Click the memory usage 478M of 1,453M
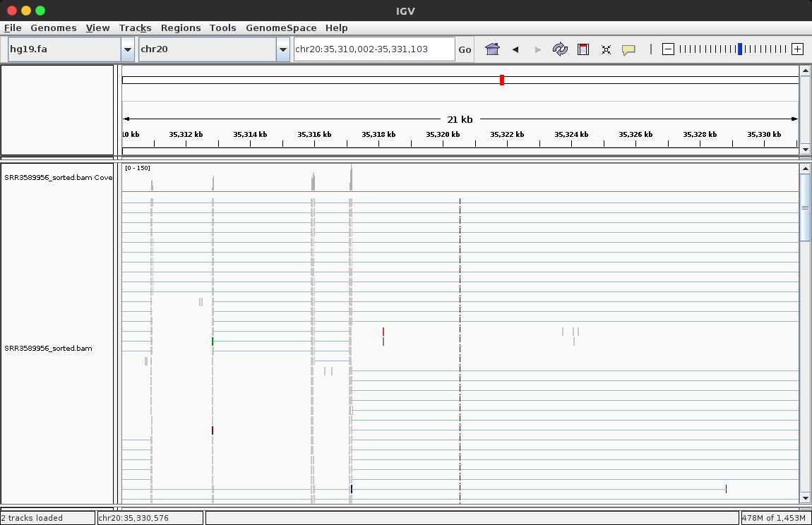Screen dimensions: 812x525 773,518
